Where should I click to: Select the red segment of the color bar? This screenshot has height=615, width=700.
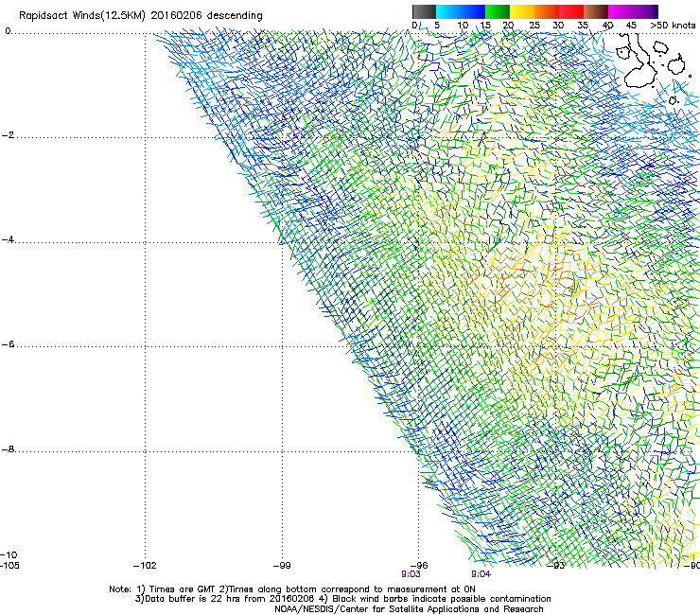pos(571,11)
